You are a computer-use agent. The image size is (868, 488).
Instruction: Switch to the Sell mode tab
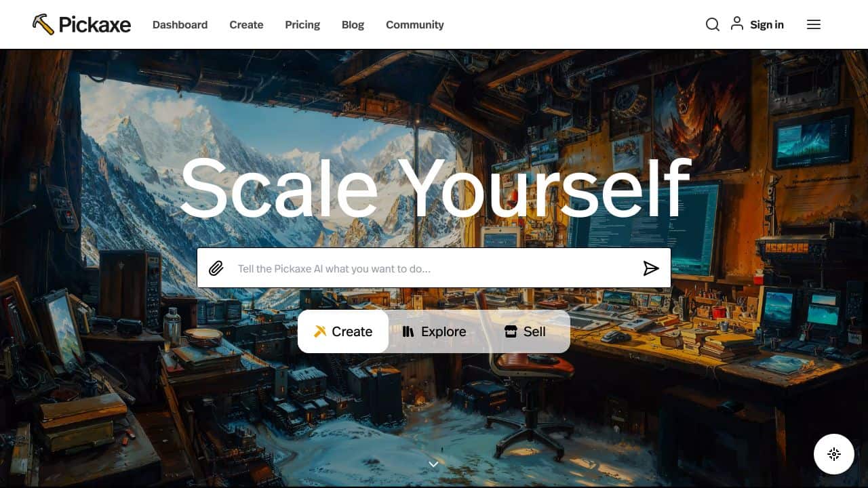pyautogui.click(x=525, y=331)
